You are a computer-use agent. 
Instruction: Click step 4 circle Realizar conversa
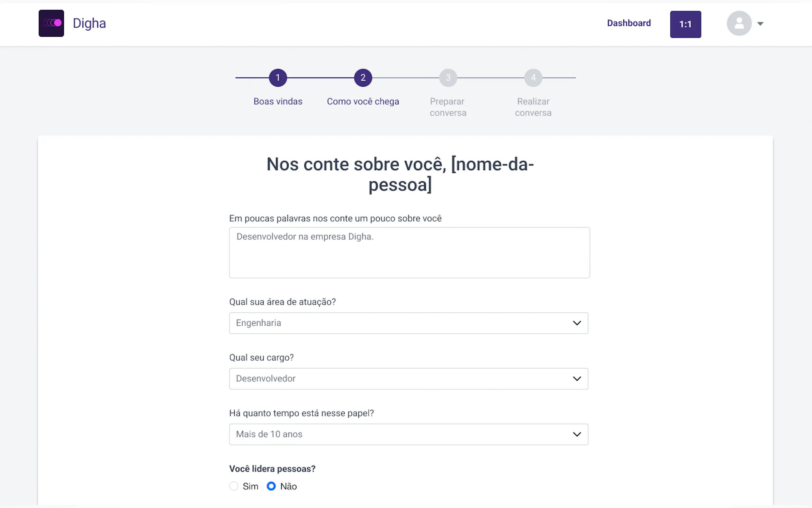pyautogui.click(x=533, y=78)
